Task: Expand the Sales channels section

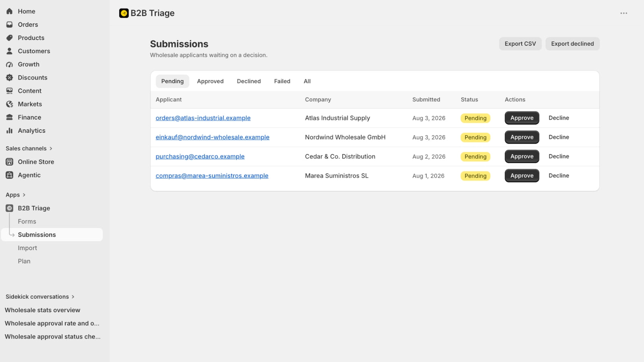Action: (29, 148)
